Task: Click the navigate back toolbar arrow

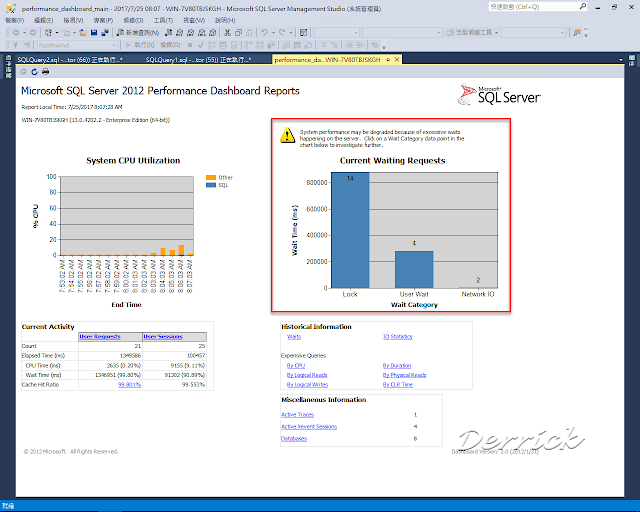Action: [x=16, y=33]
